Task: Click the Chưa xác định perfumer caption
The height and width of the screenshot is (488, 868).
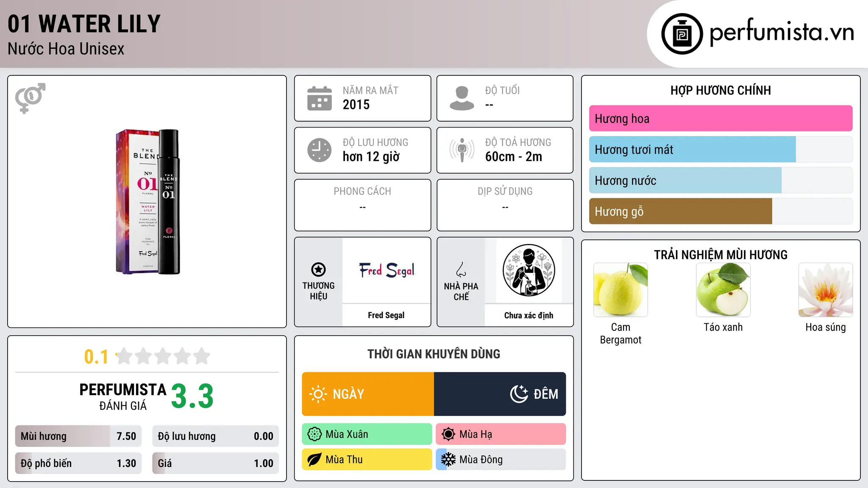Action: 529,315
